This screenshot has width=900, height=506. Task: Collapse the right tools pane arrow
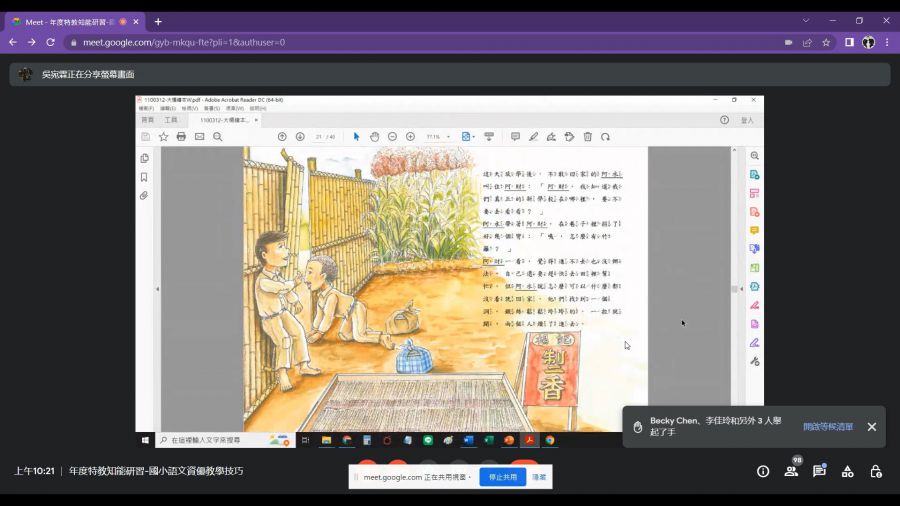coord(741,289)
